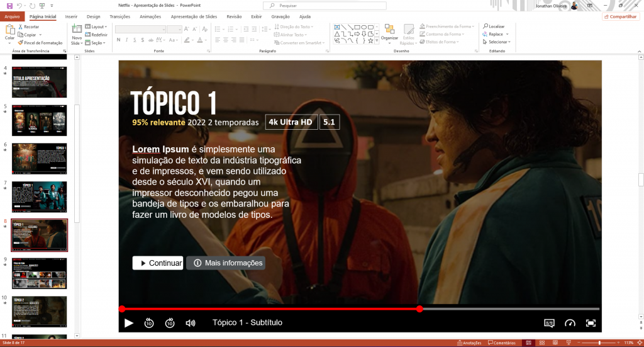Expand the Seção dropdown
644x347 pixels.
[x=97, y=43]
